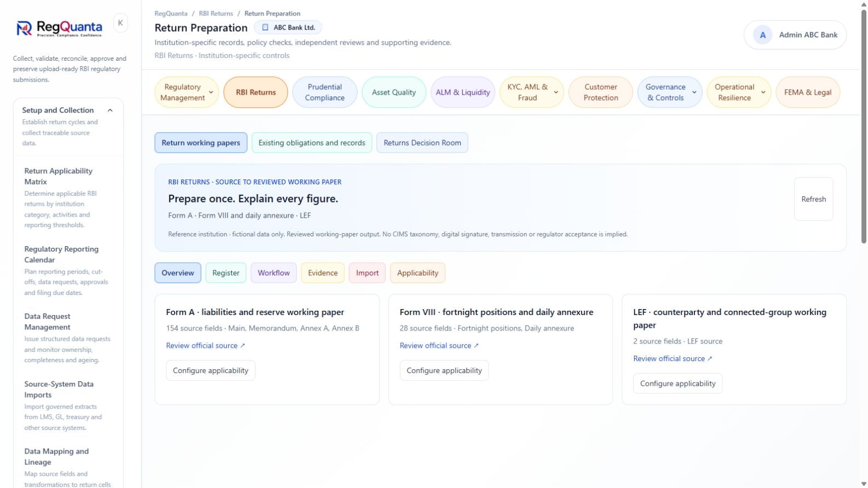Select the Applicability sub-tab

click(x=418, y=273)
